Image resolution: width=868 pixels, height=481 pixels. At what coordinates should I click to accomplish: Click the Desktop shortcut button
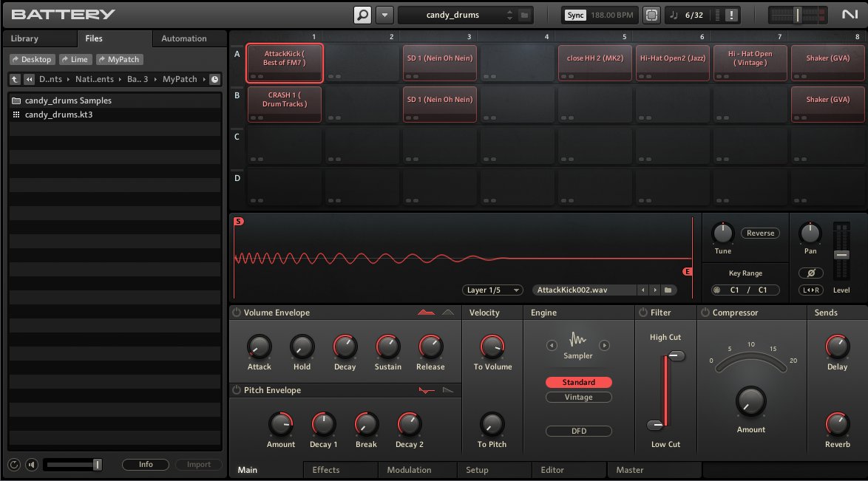click(32, 59)
